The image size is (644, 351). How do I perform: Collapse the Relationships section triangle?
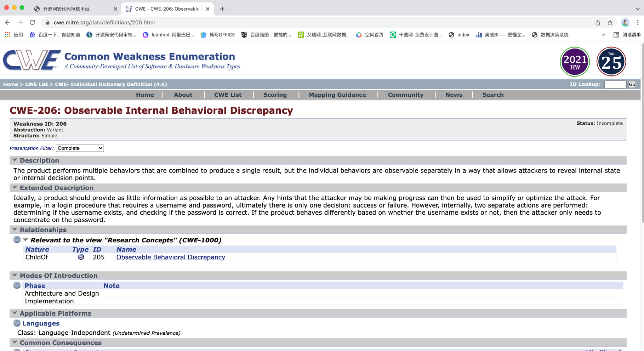[x=15, y=230]
